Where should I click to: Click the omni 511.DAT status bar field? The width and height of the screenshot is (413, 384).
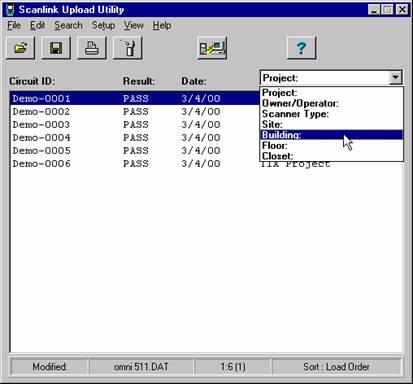(141, 367)
